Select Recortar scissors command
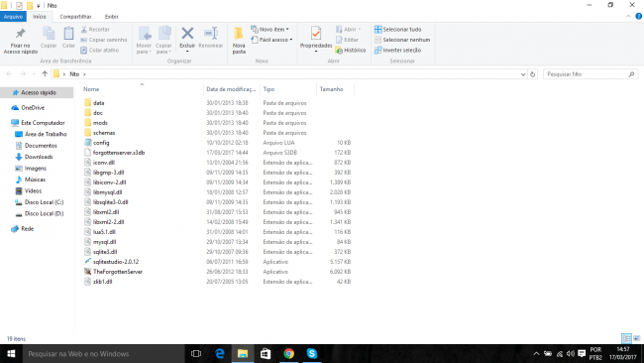 [x=95, y=30]
